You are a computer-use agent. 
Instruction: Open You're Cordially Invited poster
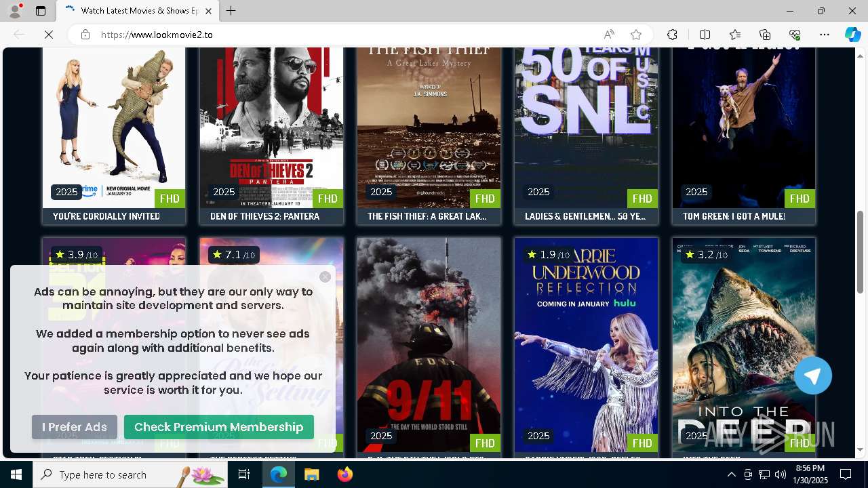click(114, 127)
